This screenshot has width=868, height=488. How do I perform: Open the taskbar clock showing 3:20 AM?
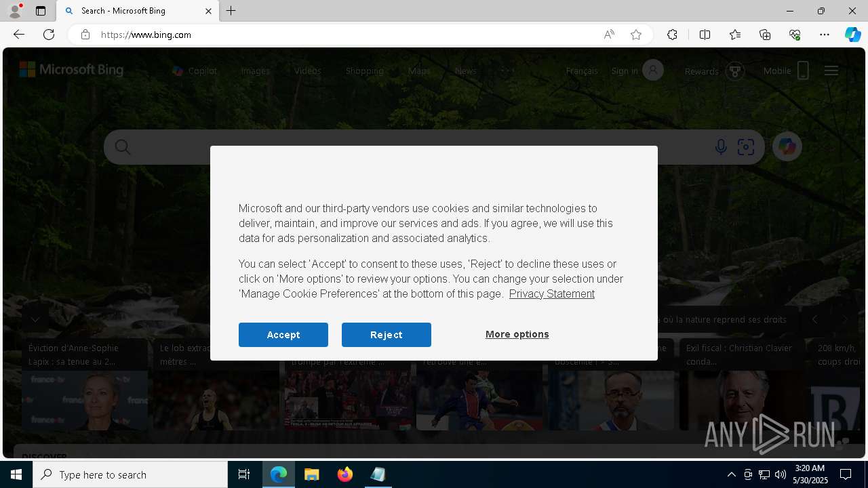[811, 474]
